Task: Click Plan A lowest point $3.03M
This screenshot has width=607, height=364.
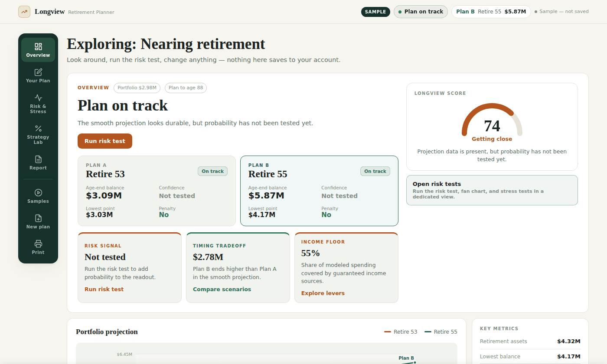Action: click(99, 215)
